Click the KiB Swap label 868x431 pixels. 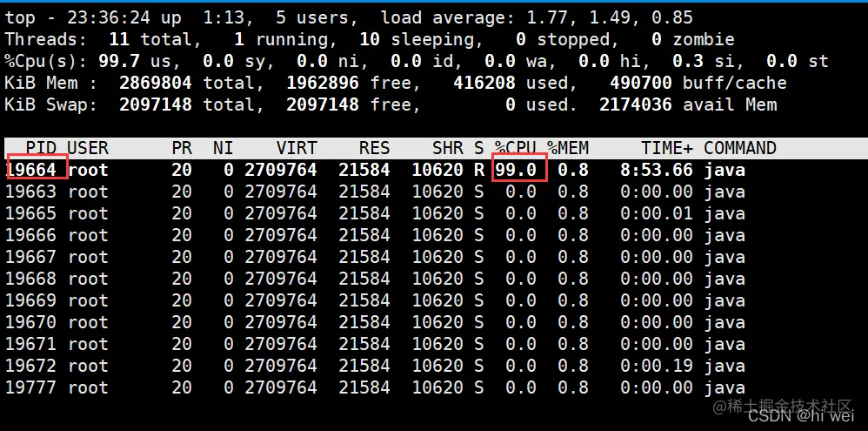(50, 104)
